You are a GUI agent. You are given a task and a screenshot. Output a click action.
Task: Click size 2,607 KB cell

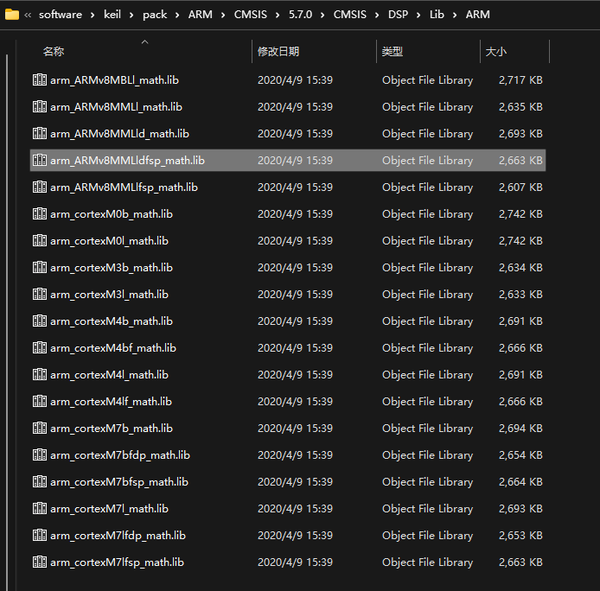(520, 187)
